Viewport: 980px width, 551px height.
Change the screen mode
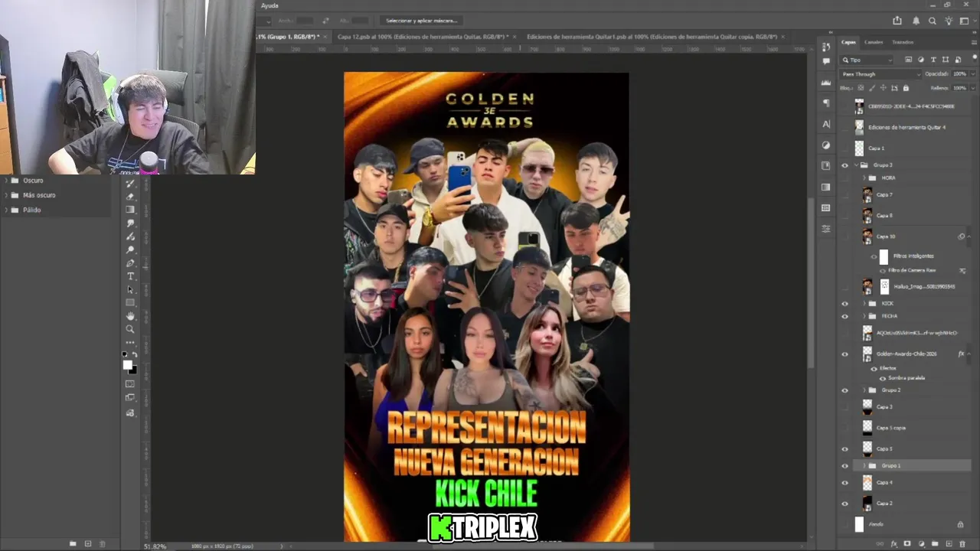click(130, 398)
